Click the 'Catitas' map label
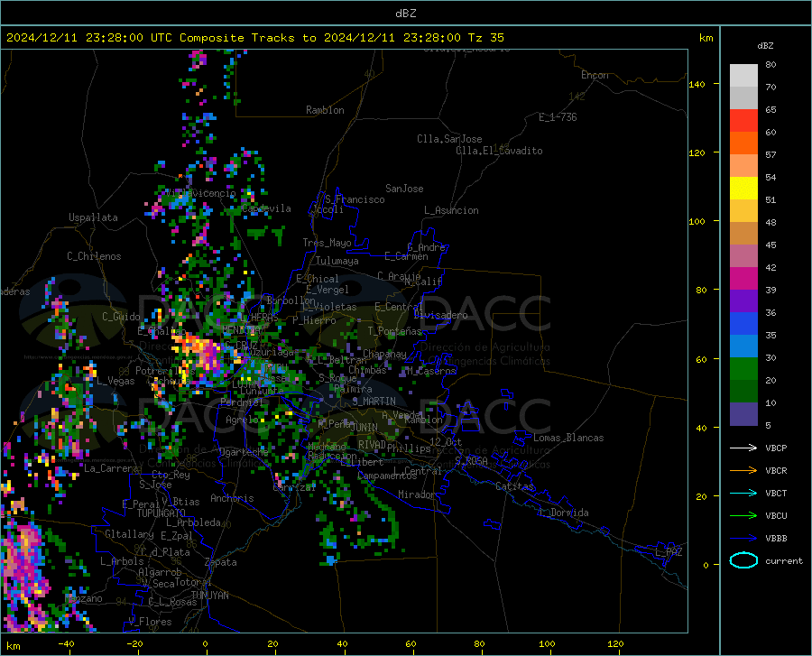This screenshot has width=812, height=656. (514, 486)
